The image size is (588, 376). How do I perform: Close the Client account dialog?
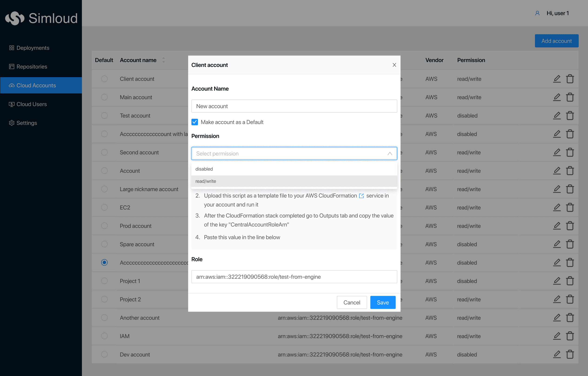[x=394, y=65]
